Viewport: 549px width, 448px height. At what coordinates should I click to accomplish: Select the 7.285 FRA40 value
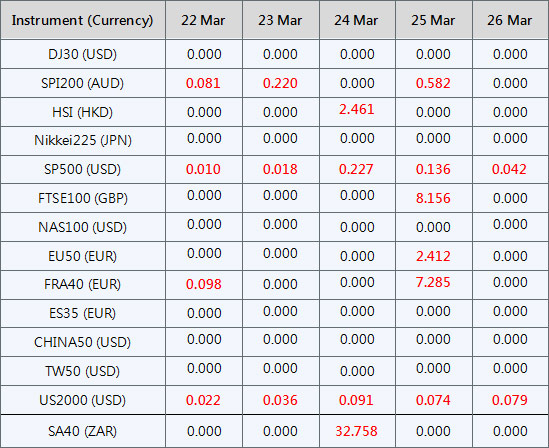tap(433, 282)
